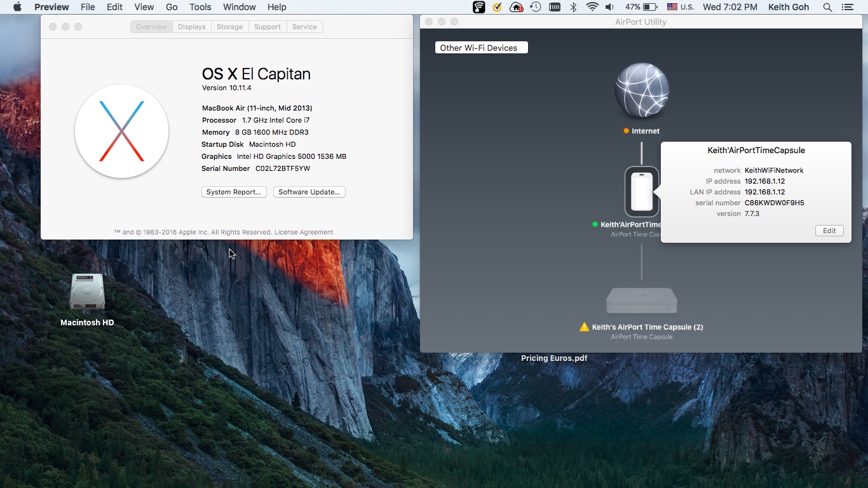Open Spotlight search magnifier in menu bar
Viewport: 868px width, 488px height.
(x=827, y=7)
